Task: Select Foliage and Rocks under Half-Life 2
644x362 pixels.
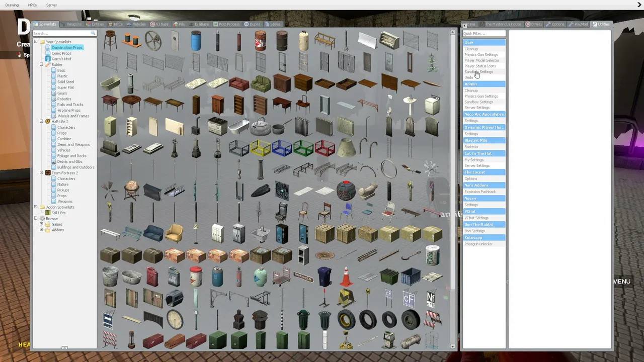Action: tap(71, 156)
